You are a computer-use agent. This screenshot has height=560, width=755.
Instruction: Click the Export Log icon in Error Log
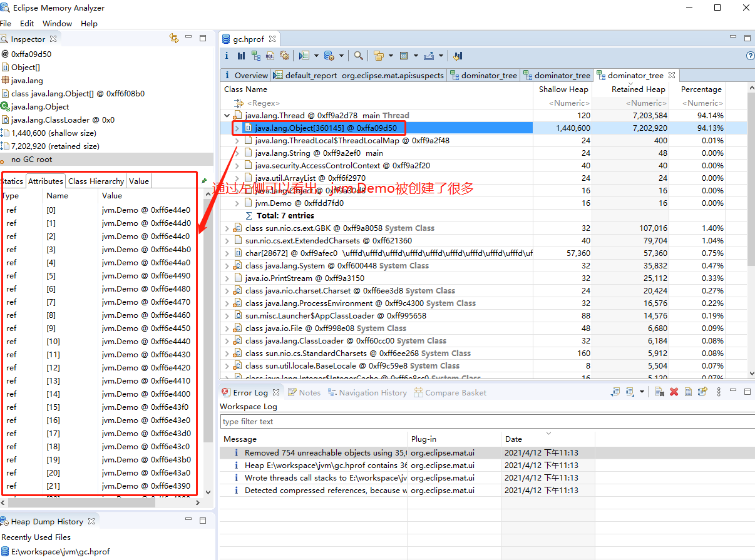[615, 392]
